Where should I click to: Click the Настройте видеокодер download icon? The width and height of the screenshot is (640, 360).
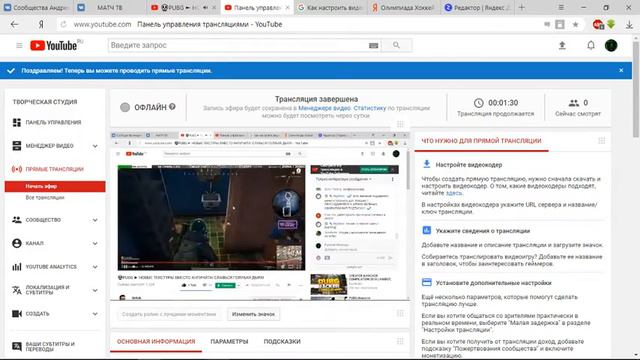[427, 164]
